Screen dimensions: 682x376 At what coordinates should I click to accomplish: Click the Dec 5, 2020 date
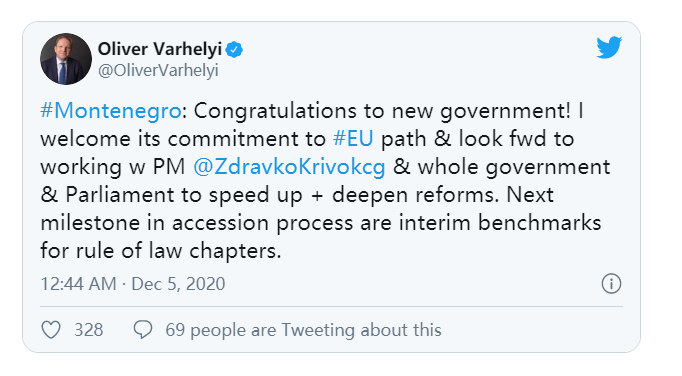pyautogui.click(x=178, y=284)
